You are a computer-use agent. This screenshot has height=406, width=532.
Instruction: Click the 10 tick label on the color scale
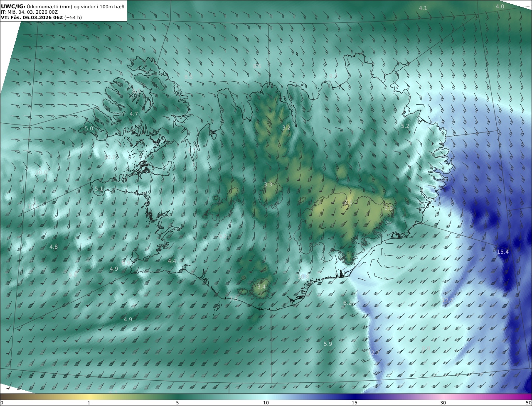pyautogui.click(x=266, y=403)
